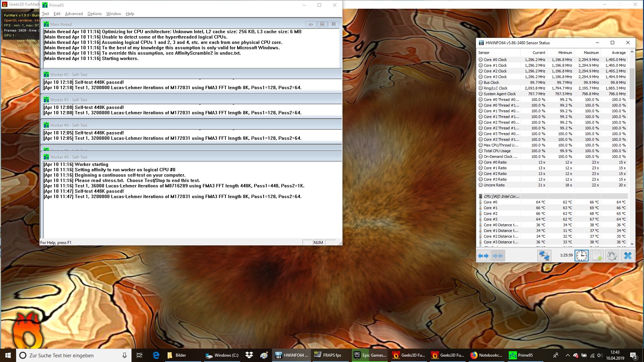Open HWiNFO network remote monitoring icon
The width and height of the screenshot is (644, 362).
point(544,256)
